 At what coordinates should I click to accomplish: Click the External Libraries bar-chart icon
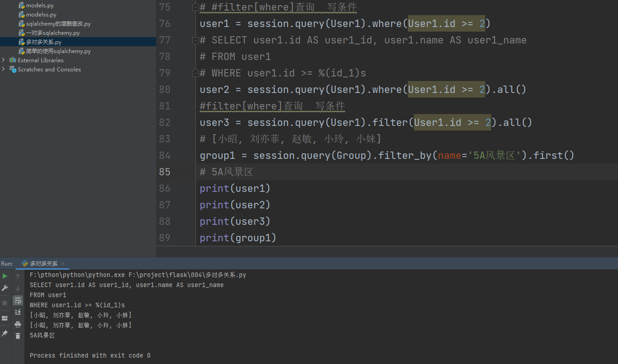tap(13, 60)
